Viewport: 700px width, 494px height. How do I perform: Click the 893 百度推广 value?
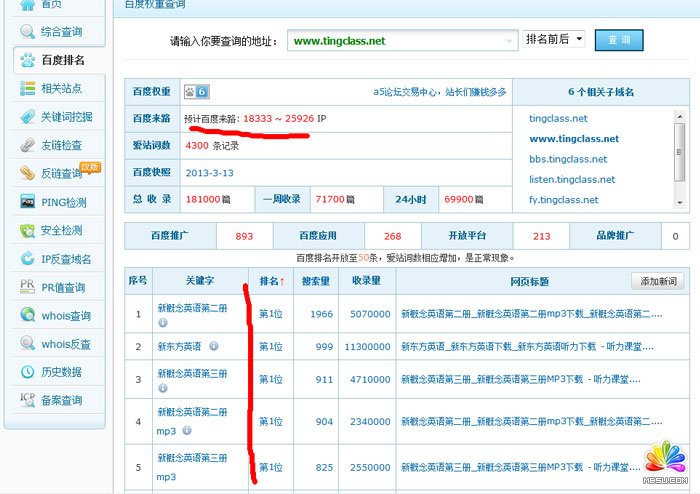point(244,236)
